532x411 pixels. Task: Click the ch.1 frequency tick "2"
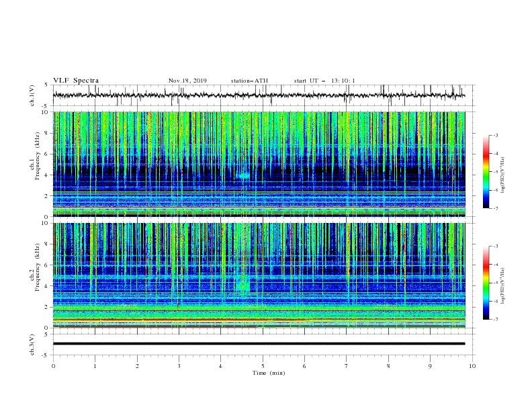click(46, 196)
